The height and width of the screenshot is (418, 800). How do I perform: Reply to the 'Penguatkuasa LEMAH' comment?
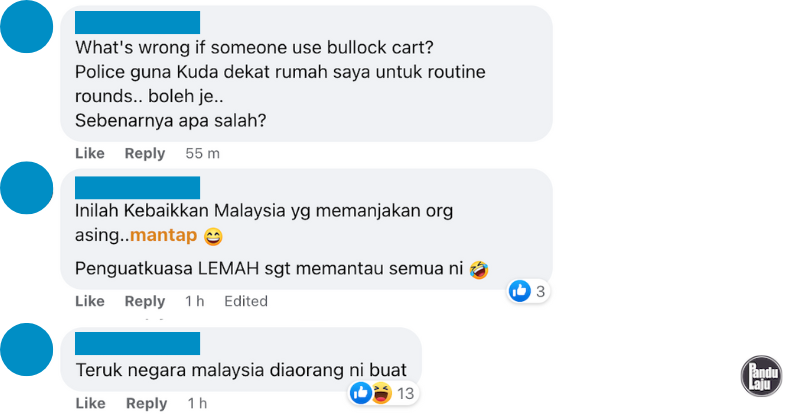[145, 301]
